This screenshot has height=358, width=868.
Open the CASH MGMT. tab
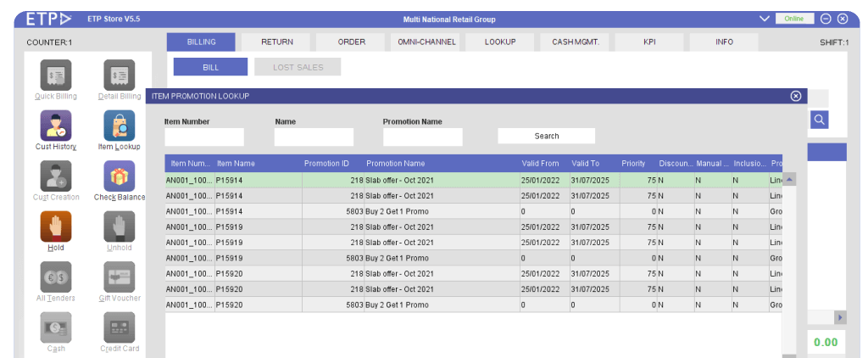click(x=576, y=42)
